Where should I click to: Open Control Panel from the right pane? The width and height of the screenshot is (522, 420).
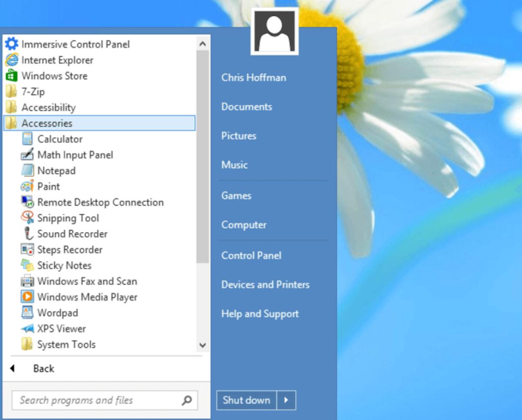coord(251,256)
